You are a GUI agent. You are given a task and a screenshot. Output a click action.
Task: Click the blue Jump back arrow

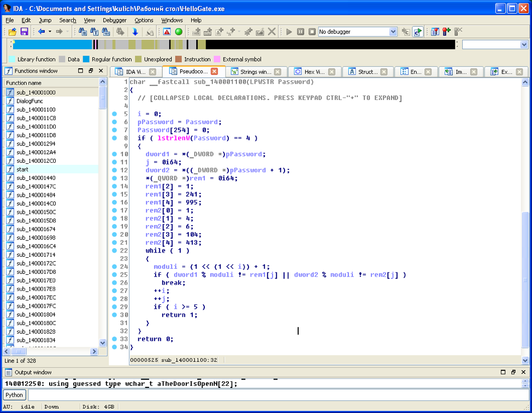pyautogui.click(x=42, y=32)
